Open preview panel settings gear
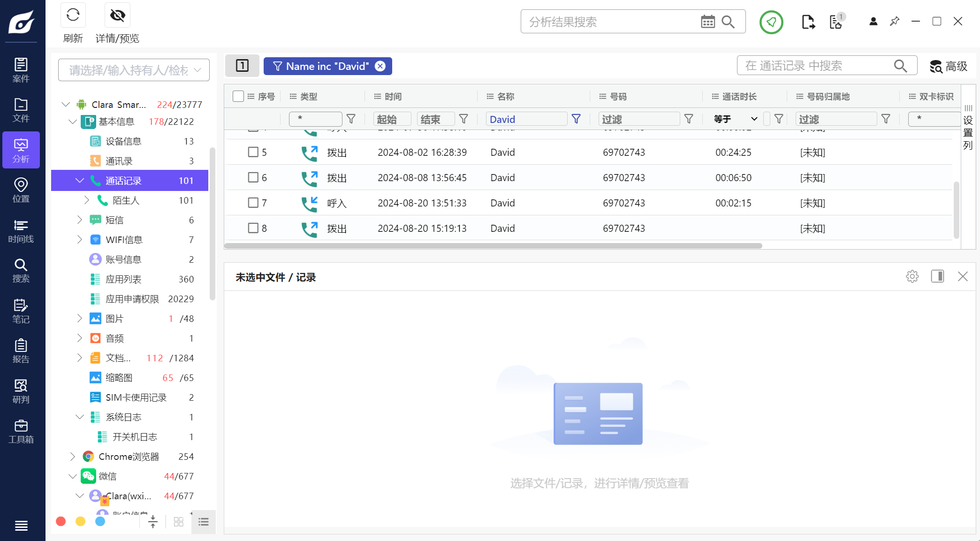Viewport: 980px width, 541px height. click(x=912, y=276)
